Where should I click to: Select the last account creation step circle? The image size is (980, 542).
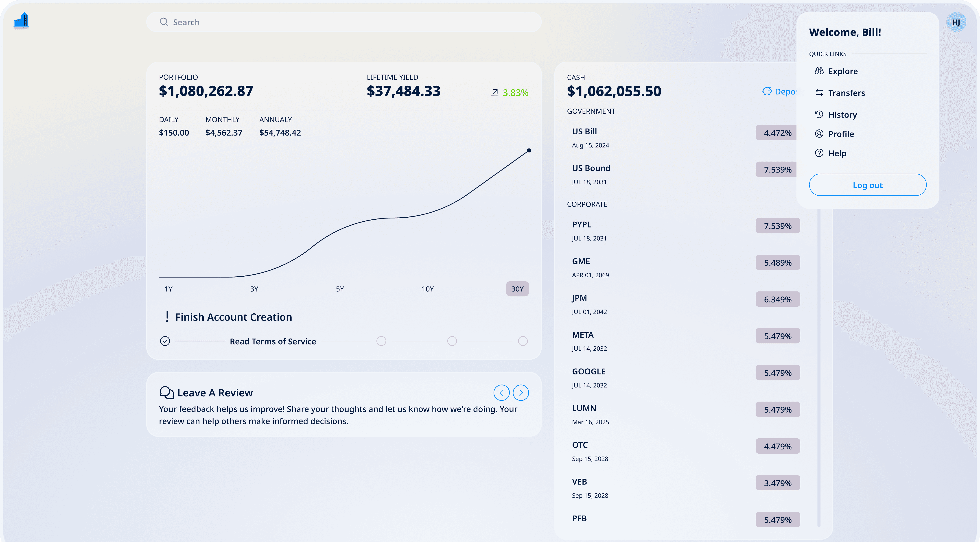pyautogui.click(x=523, y=341)
